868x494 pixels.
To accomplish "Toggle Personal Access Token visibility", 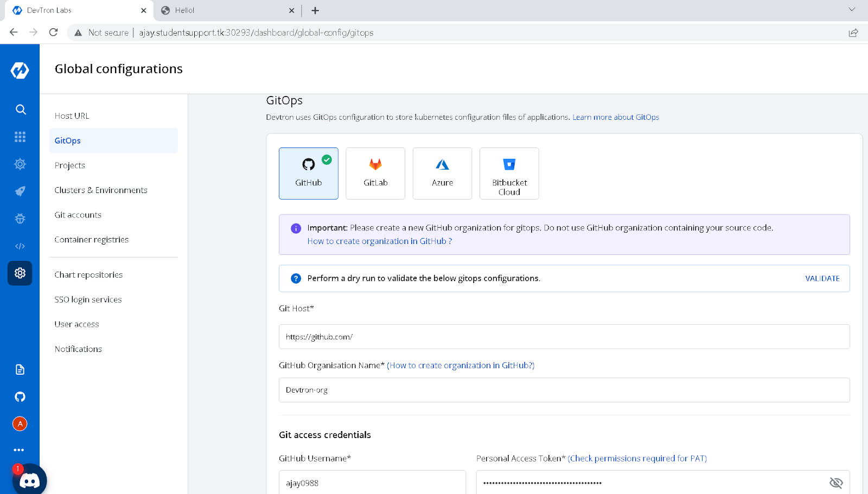I will (836, 483).
